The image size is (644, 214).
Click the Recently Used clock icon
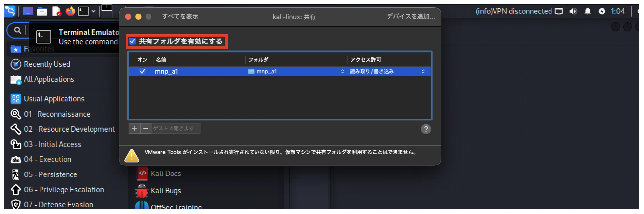pyautogui.click(x=16, y=64)
